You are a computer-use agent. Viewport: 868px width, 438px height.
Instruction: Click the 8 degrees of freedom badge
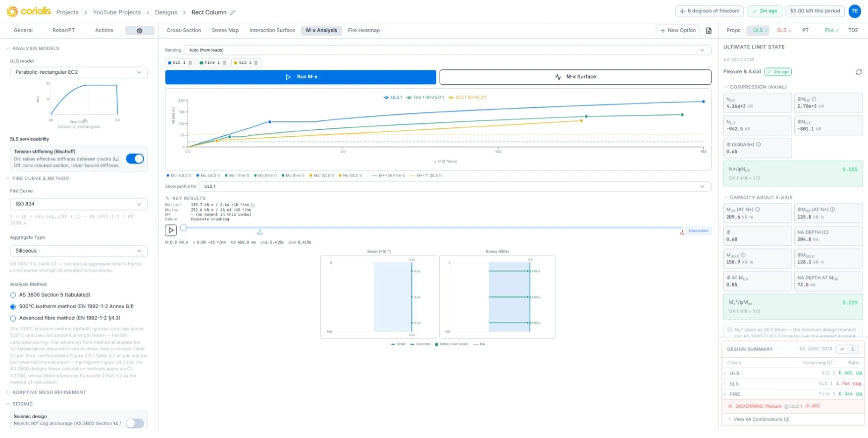click(x=710, y=11)
